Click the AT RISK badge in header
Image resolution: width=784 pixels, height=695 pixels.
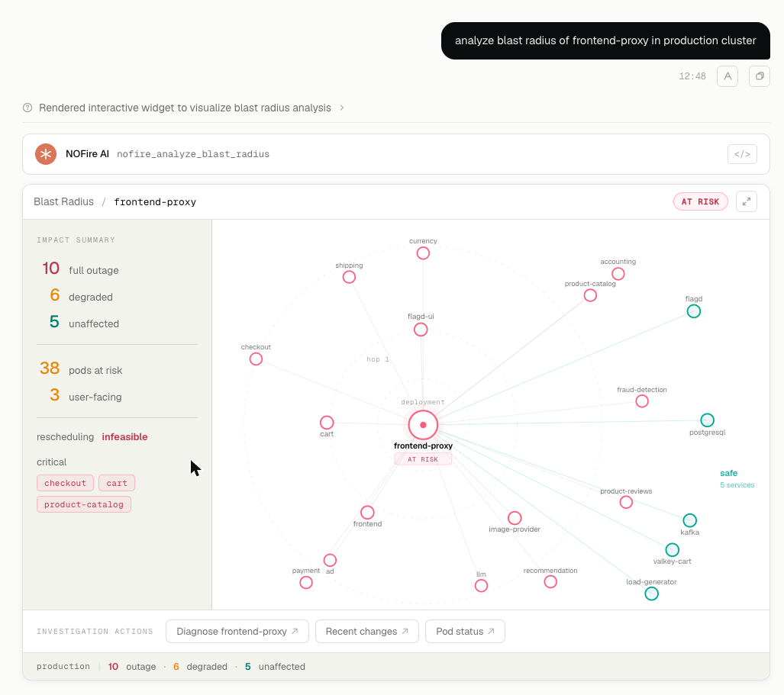coord(700,201)
